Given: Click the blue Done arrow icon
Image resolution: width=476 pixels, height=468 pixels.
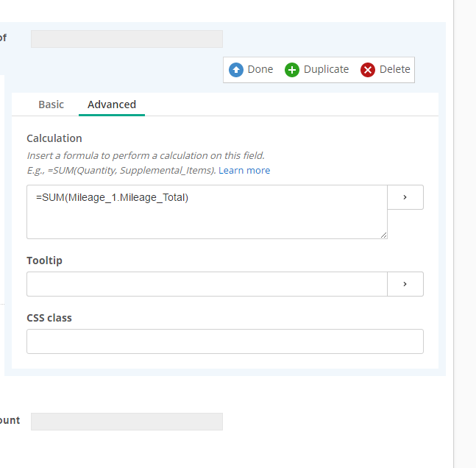Looking at the screenshot, I should [x=236, y=70].
